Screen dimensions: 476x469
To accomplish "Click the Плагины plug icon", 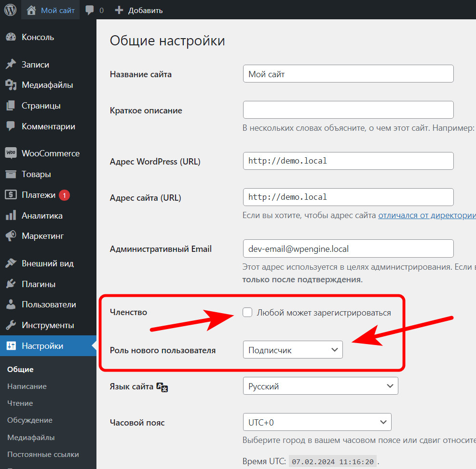I will (11, 284).
